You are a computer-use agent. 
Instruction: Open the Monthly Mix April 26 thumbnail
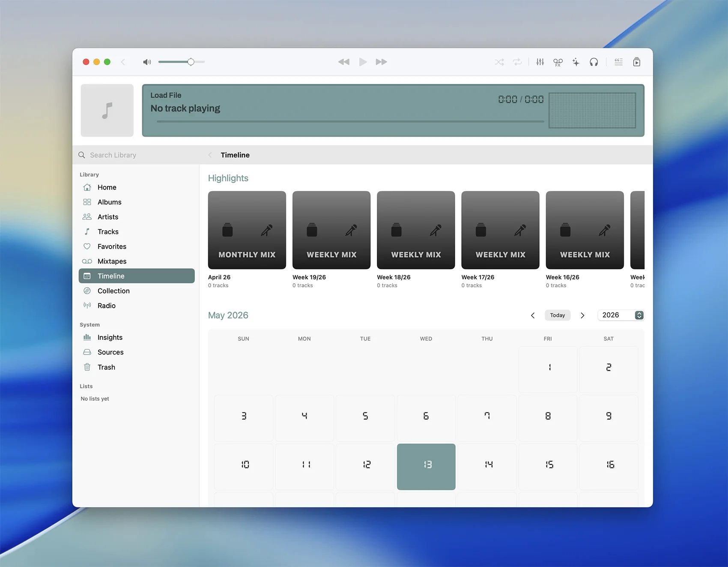(247, 230)
